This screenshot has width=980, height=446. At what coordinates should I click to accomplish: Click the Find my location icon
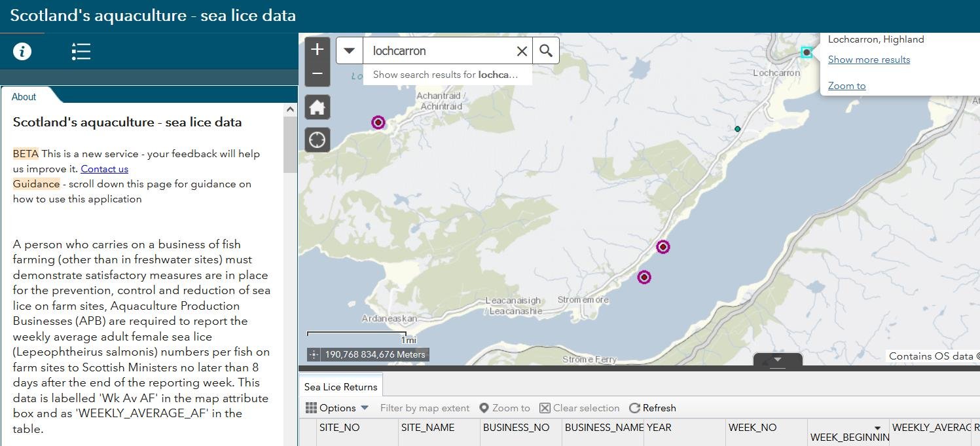(317, 139)
